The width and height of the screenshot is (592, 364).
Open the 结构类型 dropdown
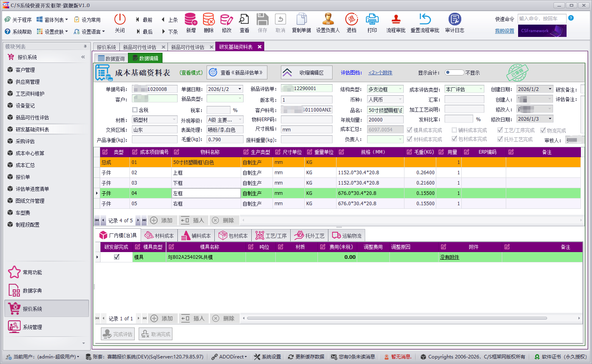(x=400, y=89)
